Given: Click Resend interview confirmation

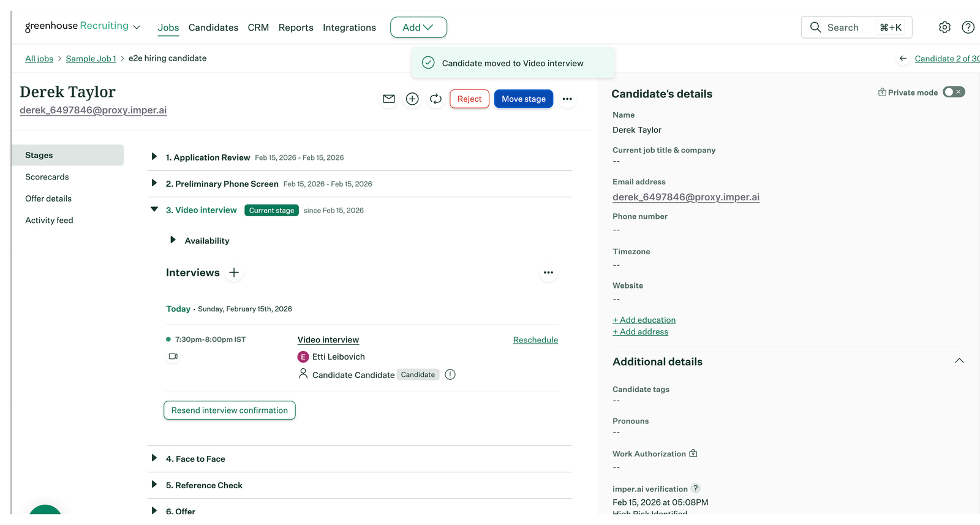Looking at the screenshot, I should [230, 410].
